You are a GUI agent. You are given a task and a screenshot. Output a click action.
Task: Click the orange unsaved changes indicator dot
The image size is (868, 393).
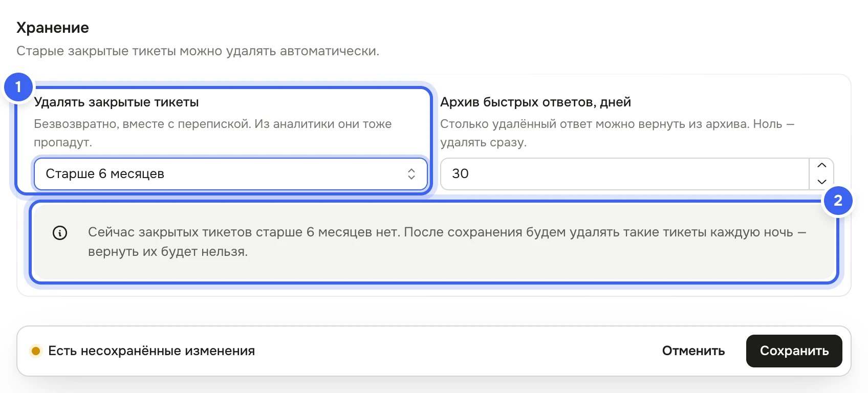36,351
